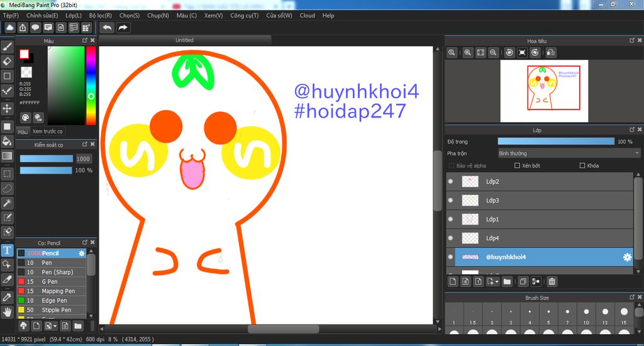Select the Bucket fill tool
This screenshot has height=346, width=644.
7,142
